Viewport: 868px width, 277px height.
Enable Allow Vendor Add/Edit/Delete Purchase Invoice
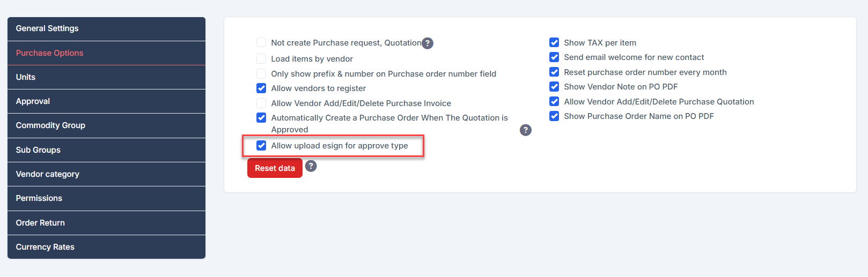261,103
